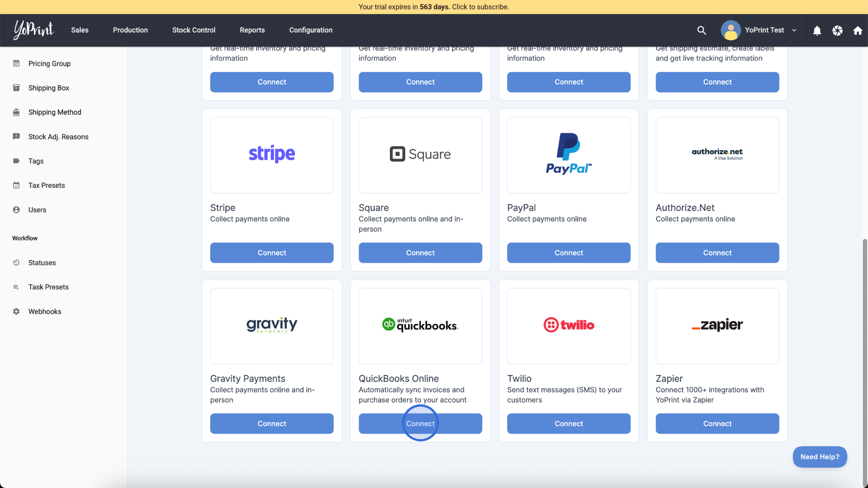Click the Users sidebar icon
Screen dimensions: 868x488
16,210
